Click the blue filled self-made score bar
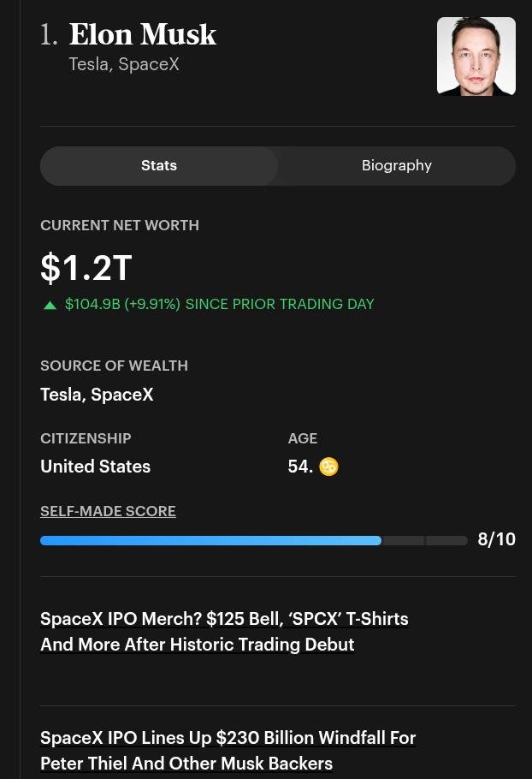532x779 pixels. (211, 540)
